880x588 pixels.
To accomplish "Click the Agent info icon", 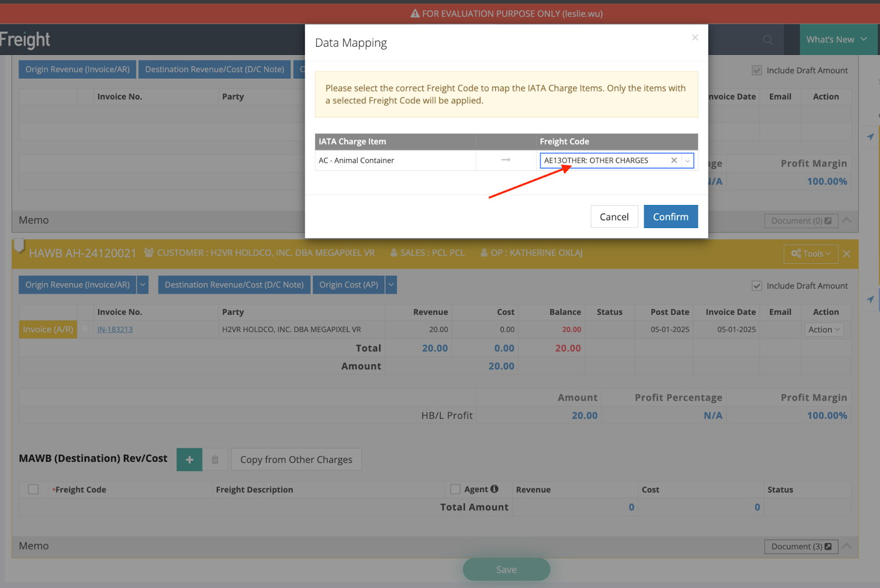I will tap(494, 489).
